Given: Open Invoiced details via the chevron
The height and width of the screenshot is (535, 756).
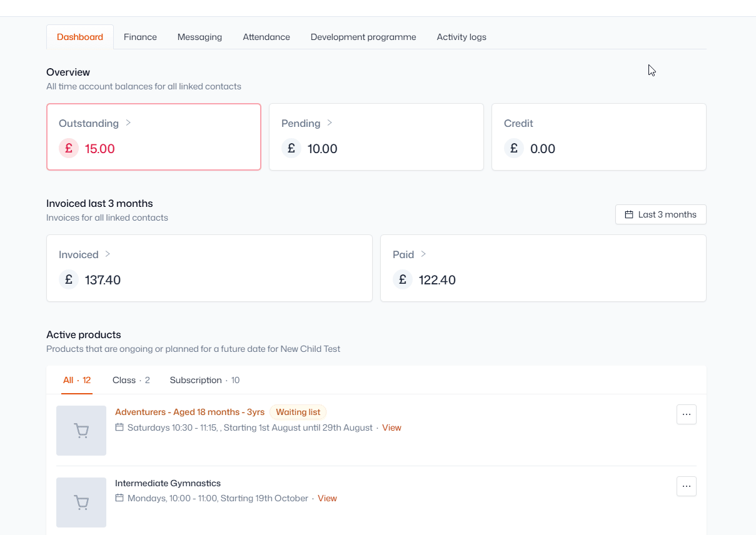Looking at the screenshot, I should pyautogui.click(x=108, y=254).
